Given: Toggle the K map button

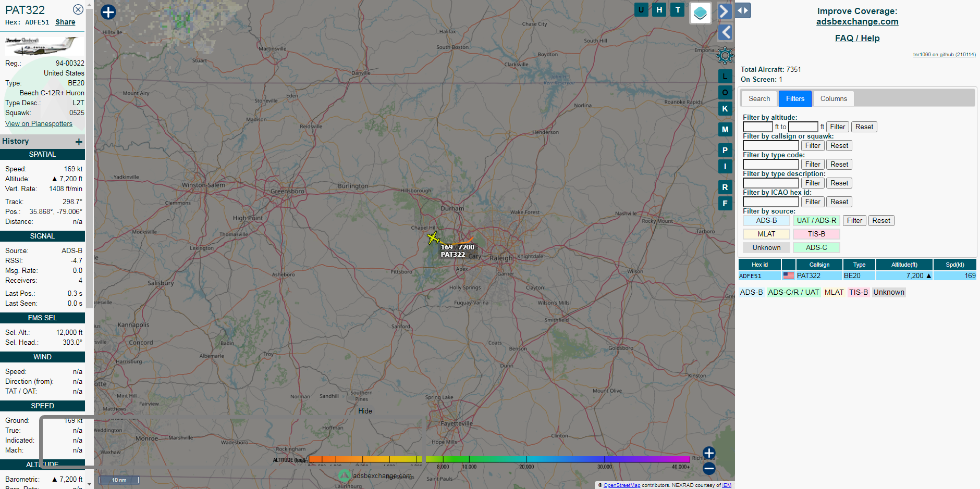Looking at the screenshot, I should 725,108.
